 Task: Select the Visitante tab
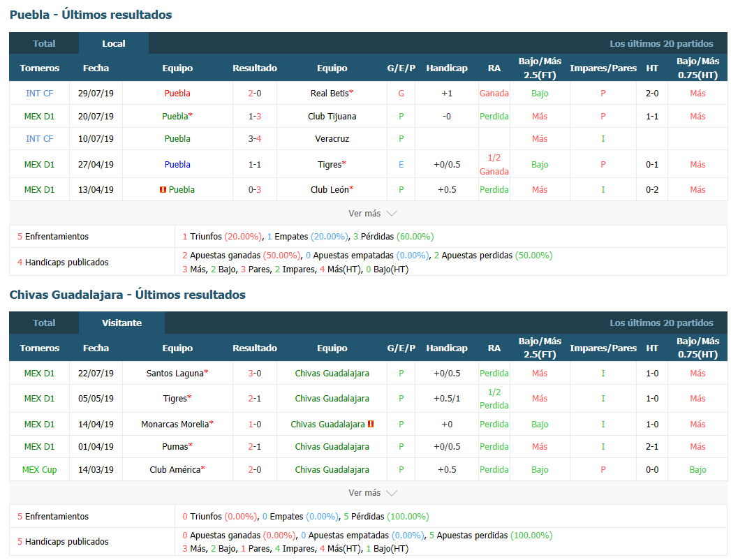tap(121, 323)
